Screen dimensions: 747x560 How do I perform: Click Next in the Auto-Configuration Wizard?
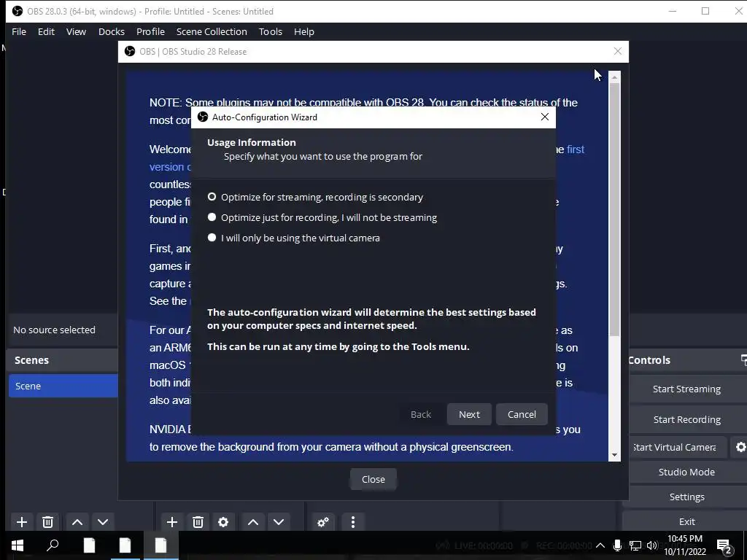click(x=469, y=414)
